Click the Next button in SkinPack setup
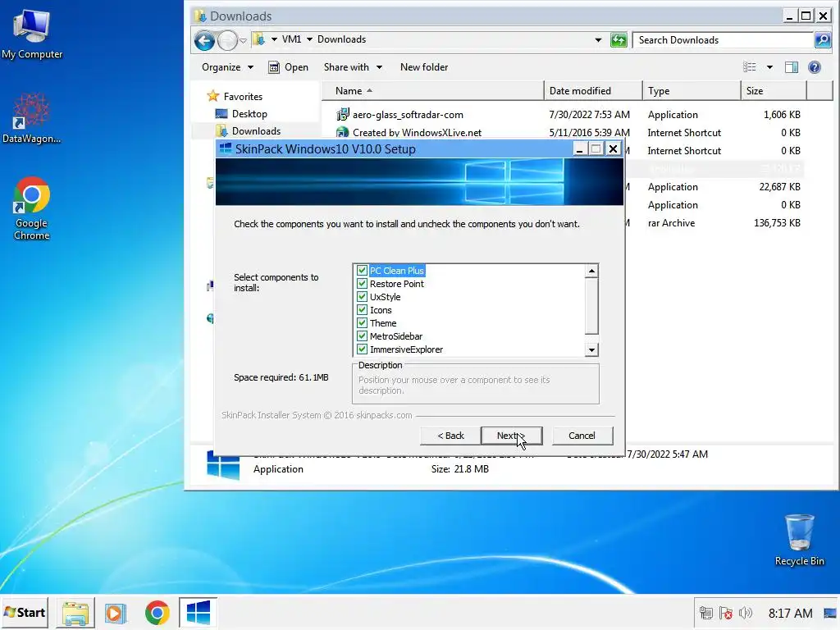The height and width of the screenshot is (630, 840). 512,436
